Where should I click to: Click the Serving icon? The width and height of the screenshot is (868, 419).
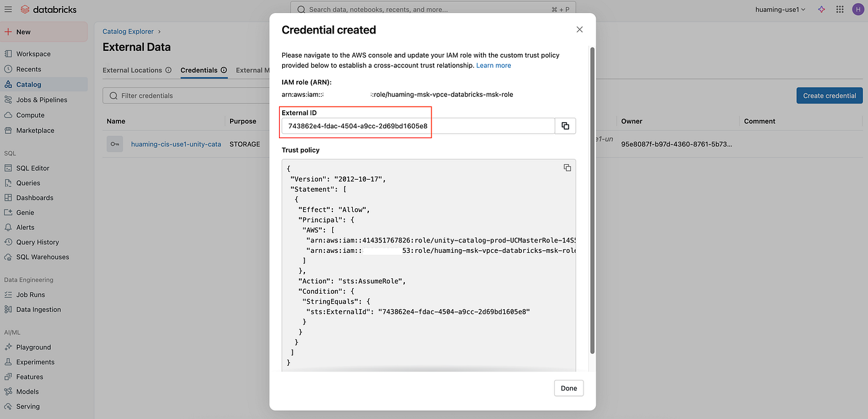(9, 407)
